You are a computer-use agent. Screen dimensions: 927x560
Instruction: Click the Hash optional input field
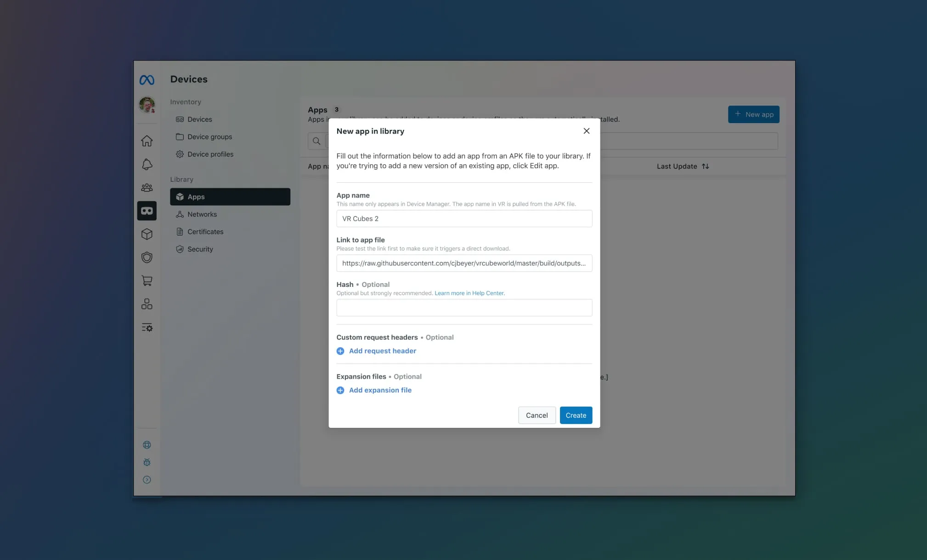coord(463,307)
